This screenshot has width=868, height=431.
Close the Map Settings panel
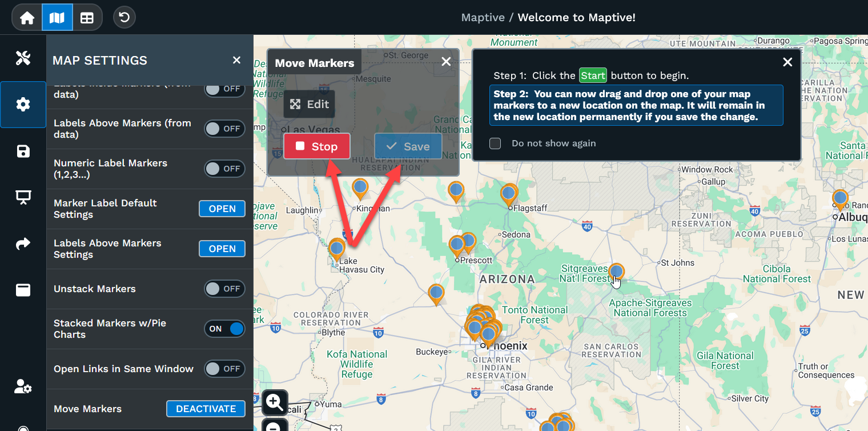coord(236,60)
